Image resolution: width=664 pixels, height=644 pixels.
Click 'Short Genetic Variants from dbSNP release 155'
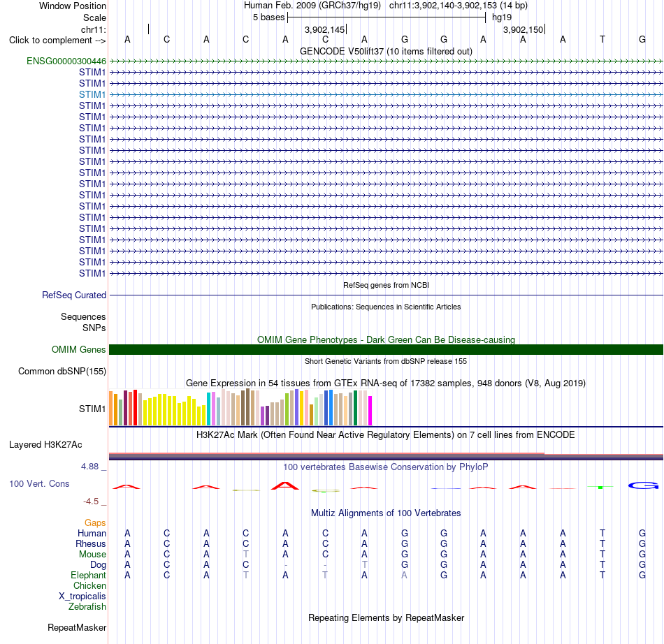pos(386,361)
